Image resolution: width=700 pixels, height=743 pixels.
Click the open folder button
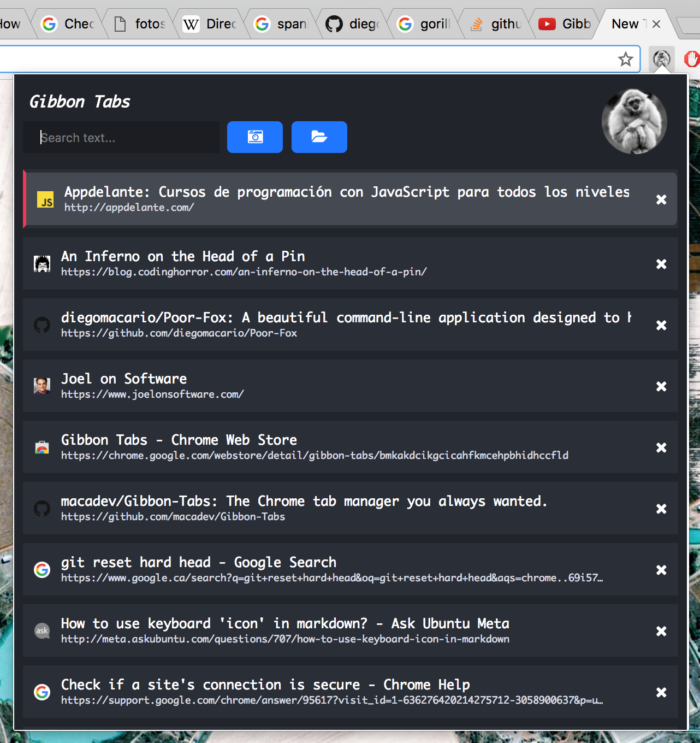pyautogui.click(x=319, y=137)
